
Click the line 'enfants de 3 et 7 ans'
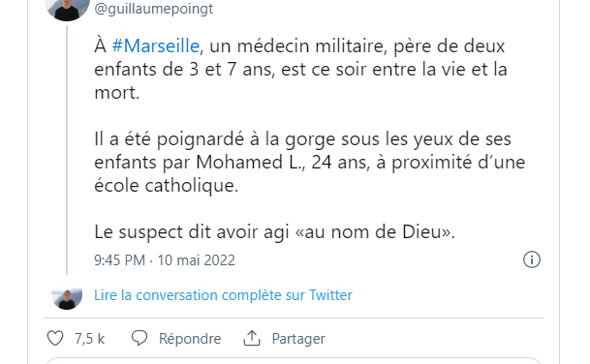184,69
